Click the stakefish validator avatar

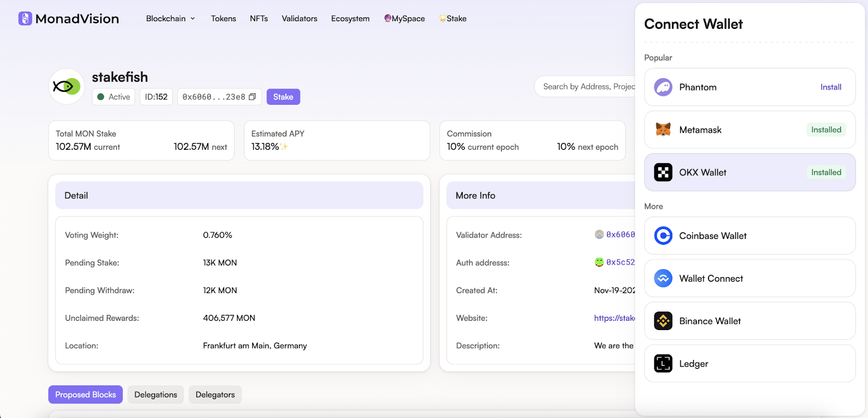click(67, 86)
